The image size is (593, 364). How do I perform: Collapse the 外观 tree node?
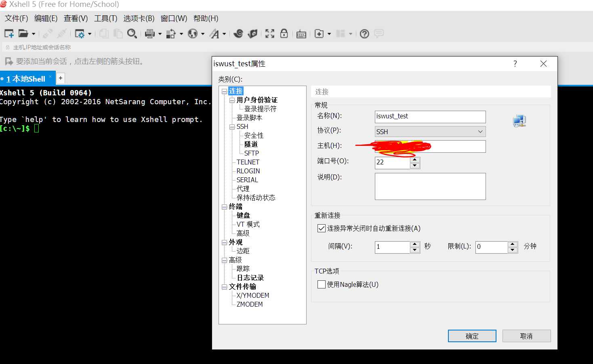click(x=224, y=242)
